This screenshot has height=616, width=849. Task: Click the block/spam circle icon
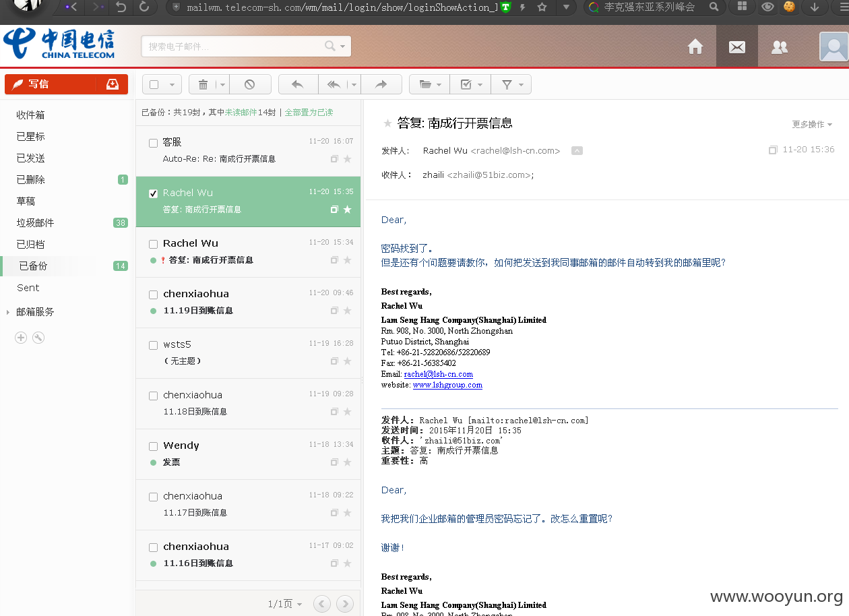[249, 84]
